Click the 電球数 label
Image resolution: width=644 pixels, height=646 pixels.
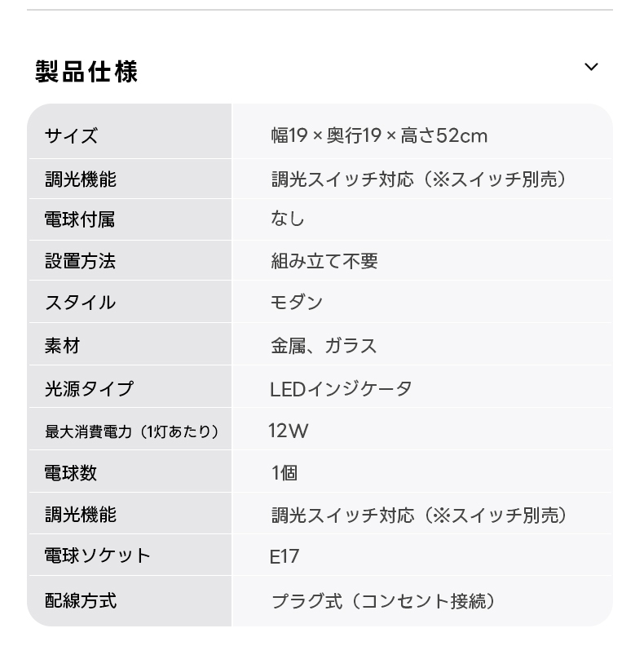(x=71, y=473)
